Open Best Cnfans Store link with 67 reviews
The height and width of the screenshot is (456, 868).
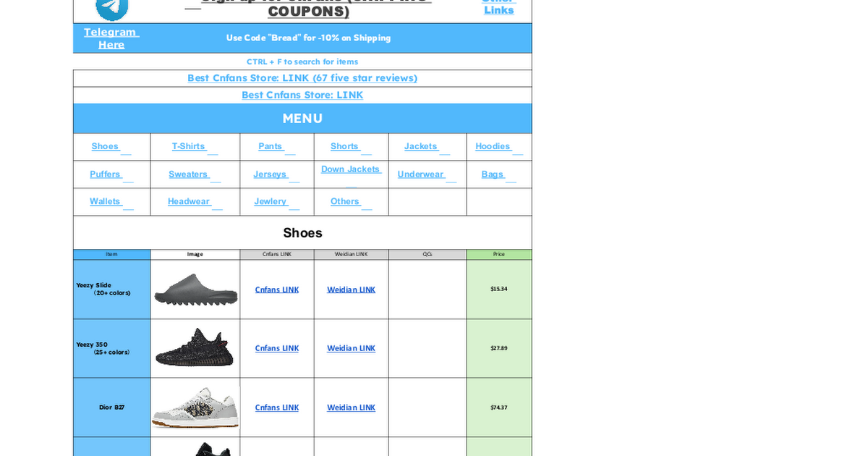(302, 78)
